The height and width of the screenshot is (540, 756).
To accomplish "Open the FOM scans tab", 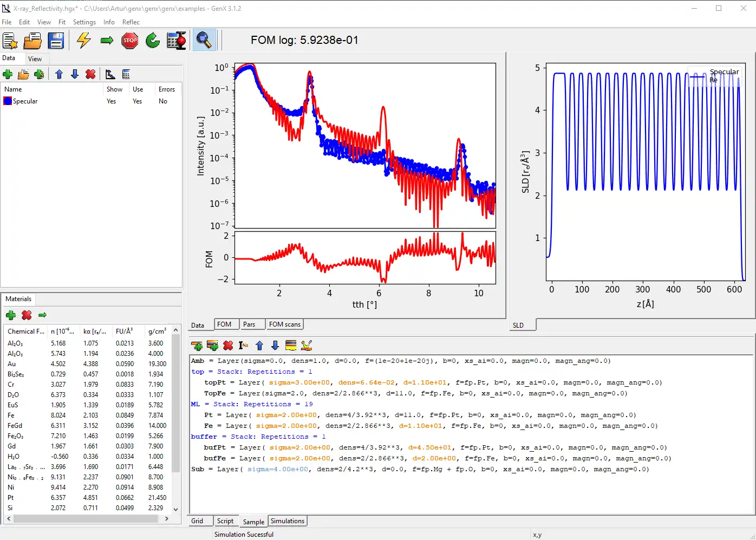I will pos(284,324).
